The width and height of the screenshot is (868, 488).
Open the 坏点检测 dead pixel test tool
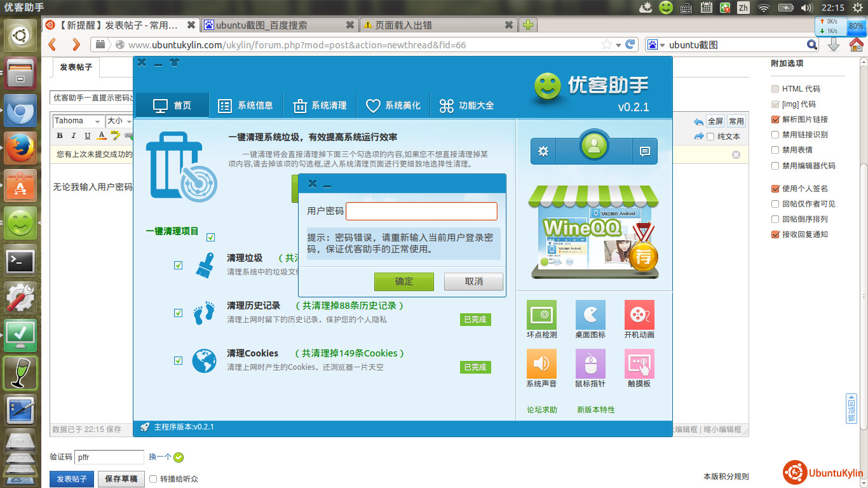pos(541,315)
